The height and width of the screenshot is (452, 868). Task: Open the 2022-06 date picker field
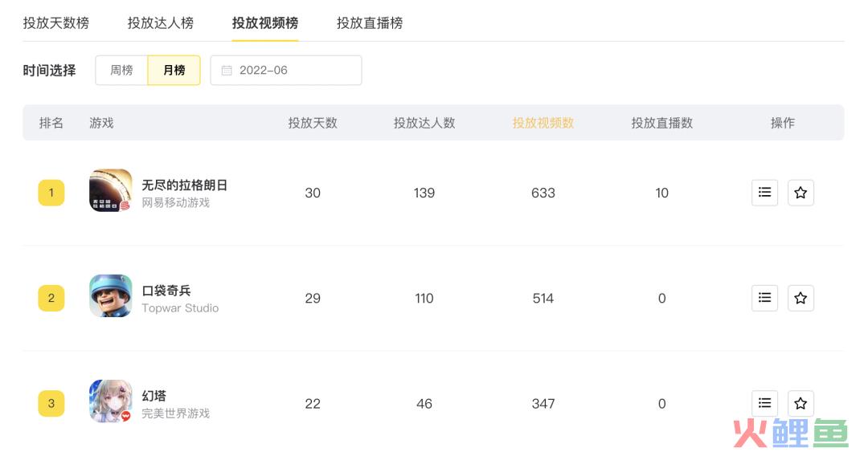[286, 71]
